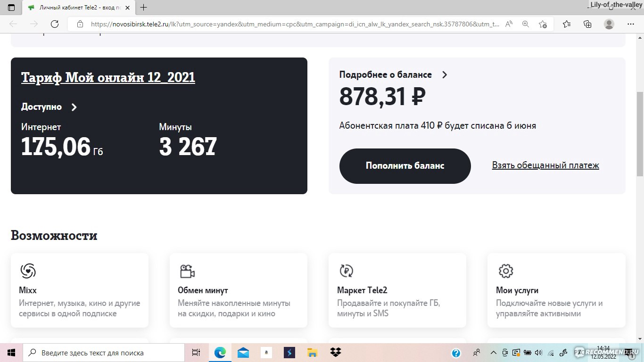Show hidden tray icons chevron
644x362 pixels.
click(x=493, y=353)
